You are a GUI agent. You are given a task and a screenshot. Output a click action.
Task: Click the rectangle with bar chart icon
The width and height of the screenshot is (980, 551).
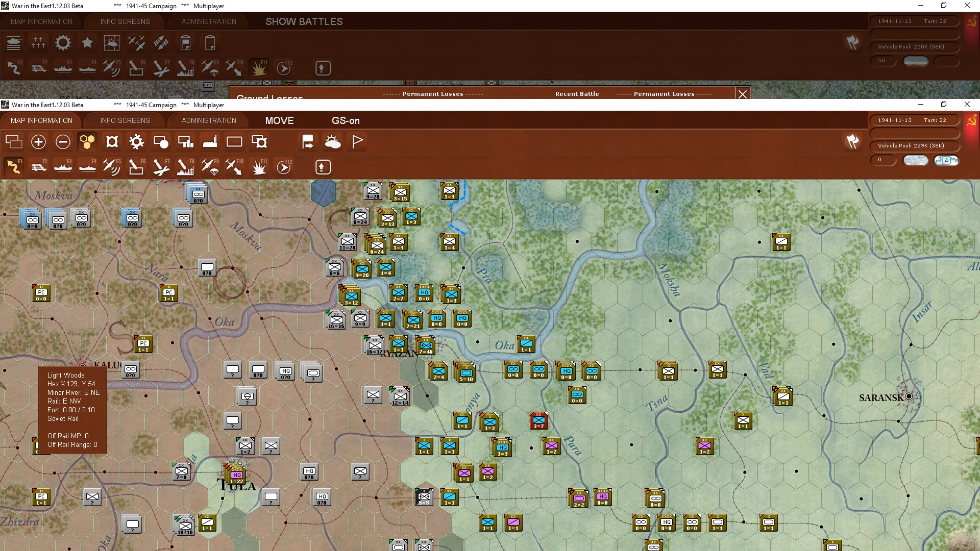click(x=185, y=141)
